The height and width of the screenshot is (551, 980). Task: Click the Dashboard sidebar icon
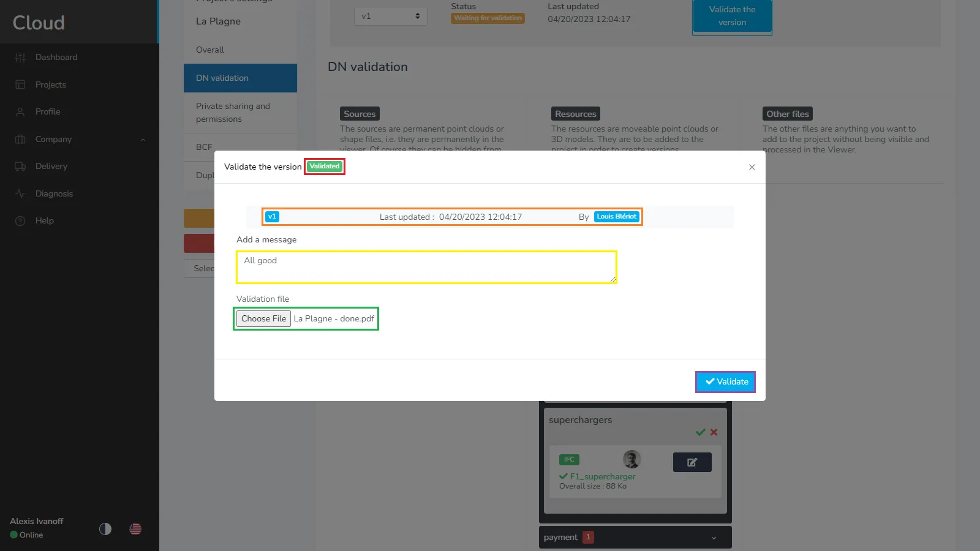pyautogui.click(x=20, y=58)
